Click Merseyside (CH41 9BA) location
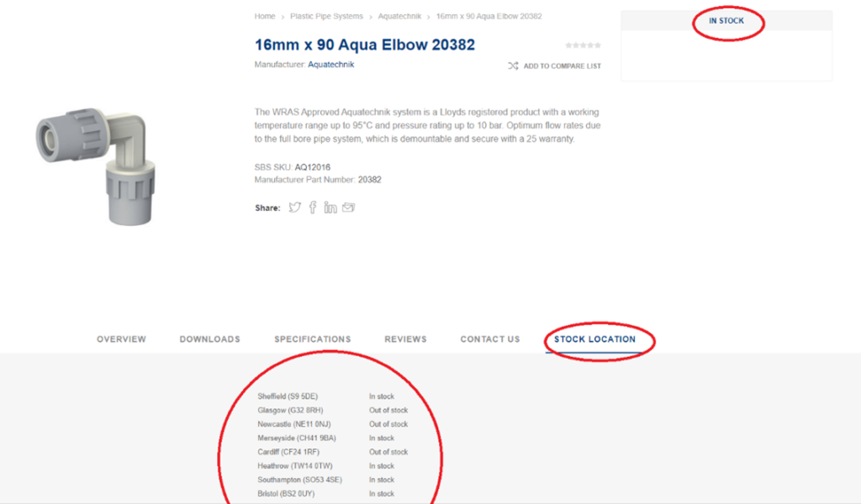Screen dimensions: 861x504 tap(297, 438)
